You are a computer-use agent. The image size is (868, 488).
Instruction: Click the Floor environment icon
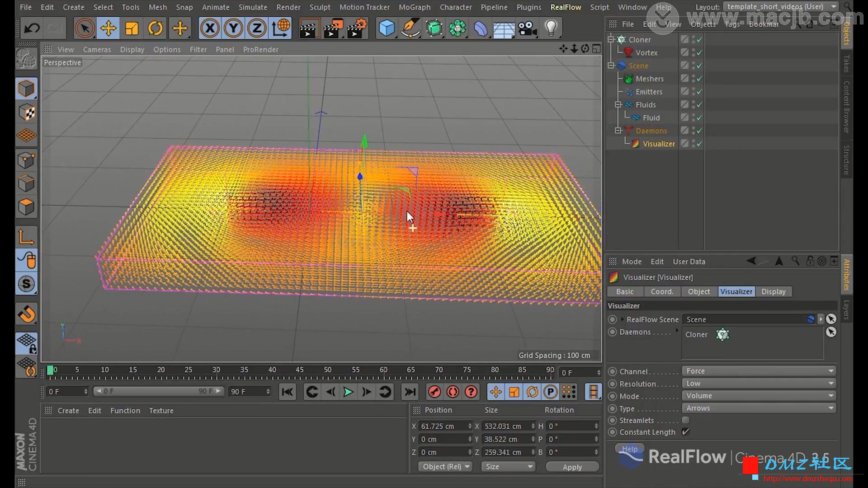point(504,29)
